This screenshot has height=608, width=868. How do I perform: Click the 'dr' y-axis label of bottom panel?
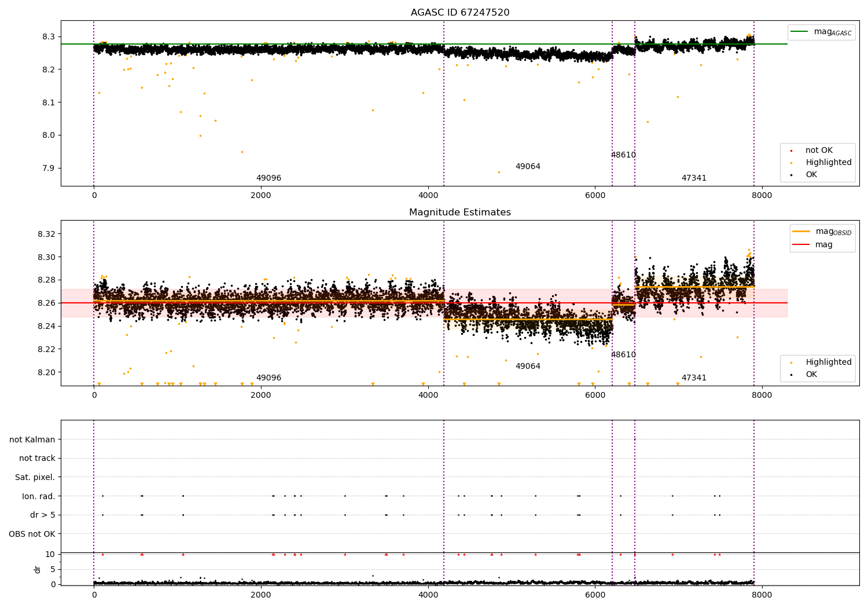click(x=38, y=569)
